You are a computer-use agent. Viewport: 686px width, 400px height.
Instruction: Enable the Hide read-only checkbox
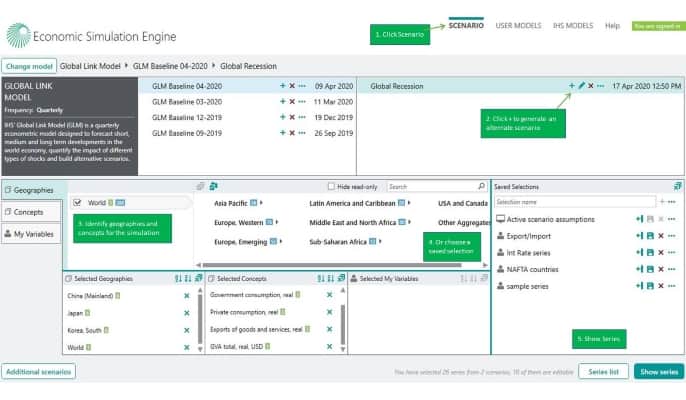[332, 186]
